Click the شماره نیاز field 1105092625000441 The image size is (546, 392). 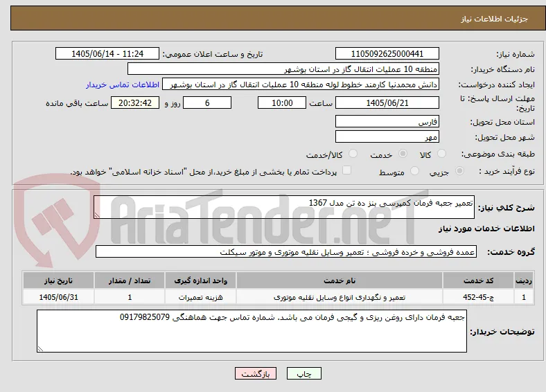[x=387, y=54]
